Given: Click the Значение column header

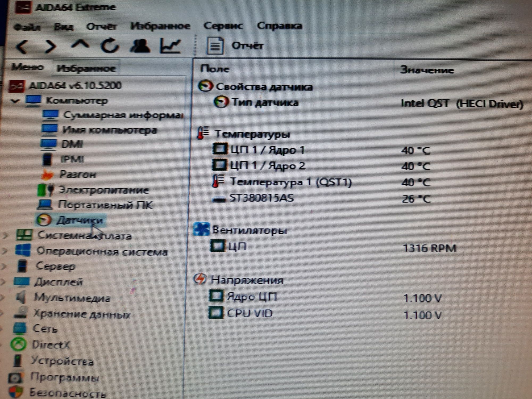Looking at the screenshot, I should pos(427,70).
